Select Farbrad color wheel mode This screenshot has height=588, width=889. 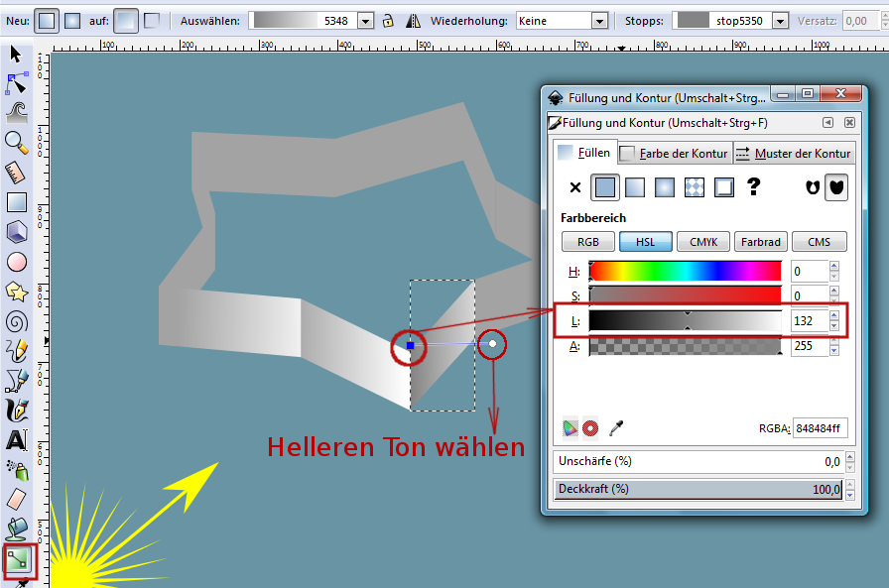(761, 242)
